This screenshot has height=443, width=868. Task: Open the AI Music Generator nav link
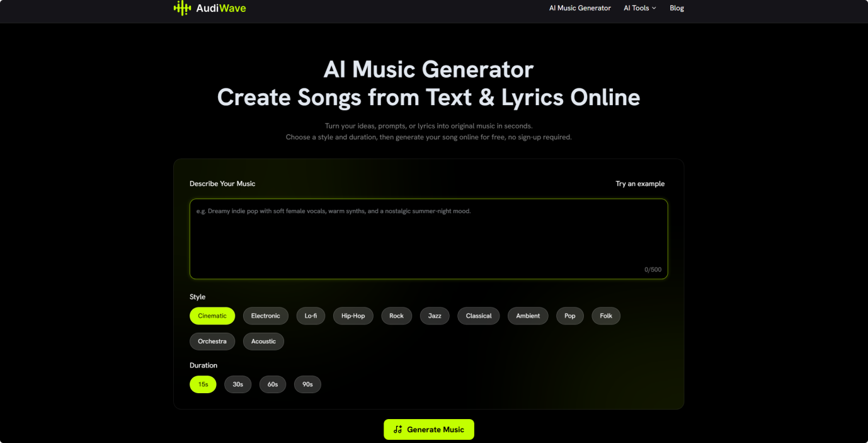pyautogui.click(x=580, y=8)
